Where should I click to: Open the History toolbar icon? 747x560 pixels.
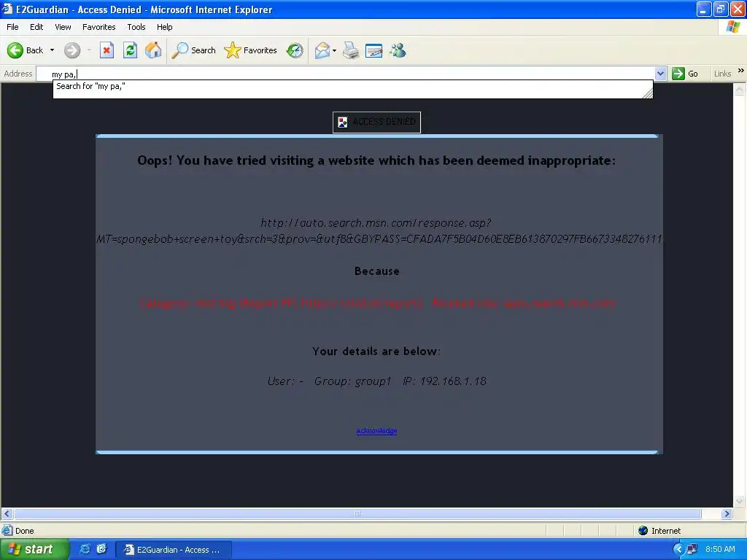coord(295,50)
